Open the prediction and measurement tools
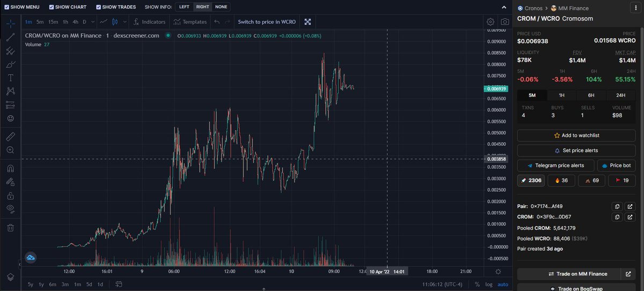 pos(10,105)
